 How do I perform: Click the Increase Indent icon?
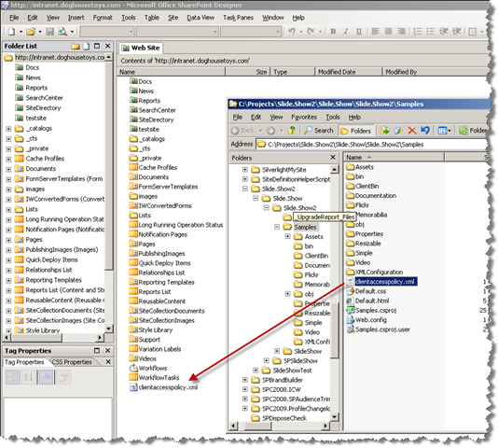tap(456, 31)
